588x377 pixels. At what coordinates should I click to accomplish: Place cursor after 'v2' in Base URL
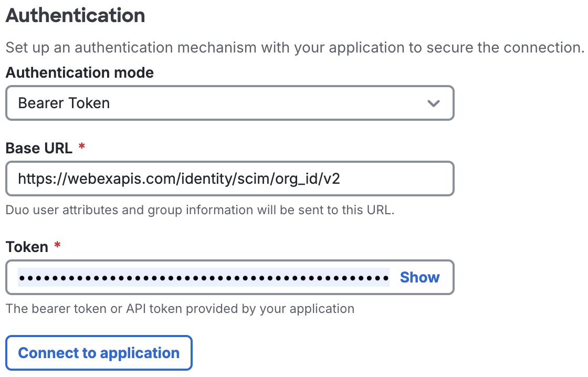pyautogui.click(x=341, y=179)
